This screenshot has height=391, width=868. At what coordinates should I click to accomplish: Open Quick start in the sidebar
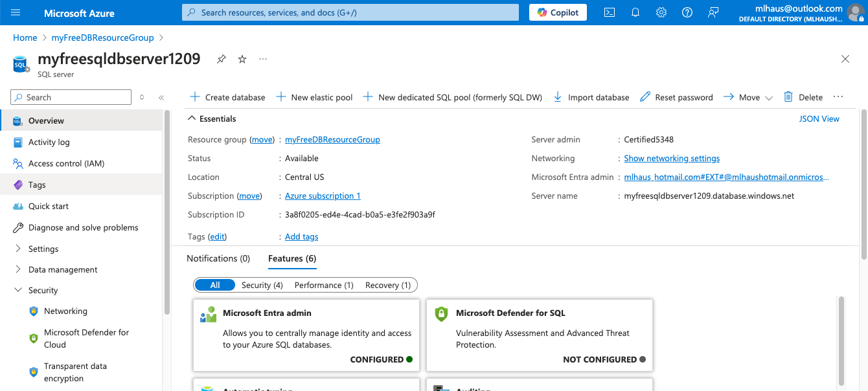point(81,206)
